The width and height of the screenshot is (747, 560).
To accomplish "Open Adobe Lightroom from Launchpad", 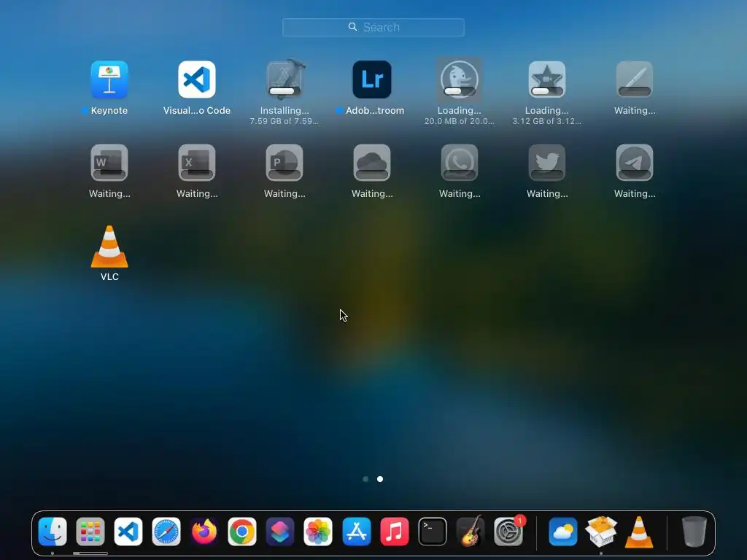I will tap(372, 79).
